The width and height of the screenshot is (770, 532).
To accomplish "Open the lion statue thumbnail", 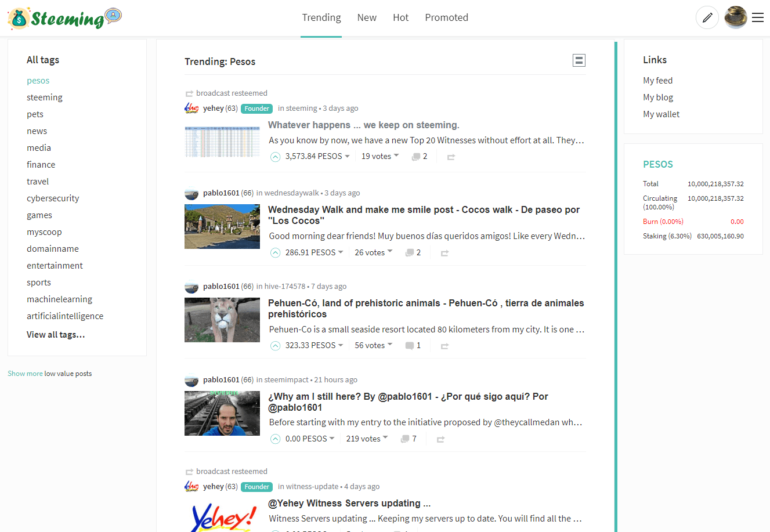I will (x=222, y=320).
